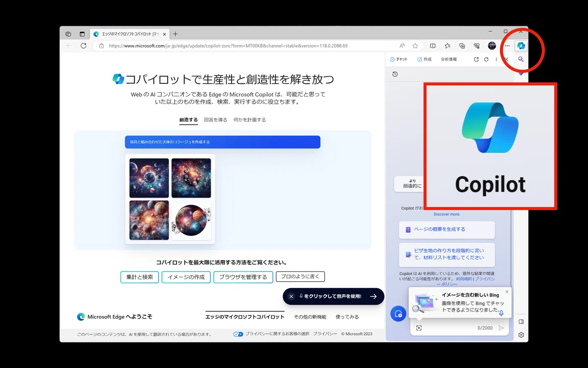Send message with the arrow icon

501,328
